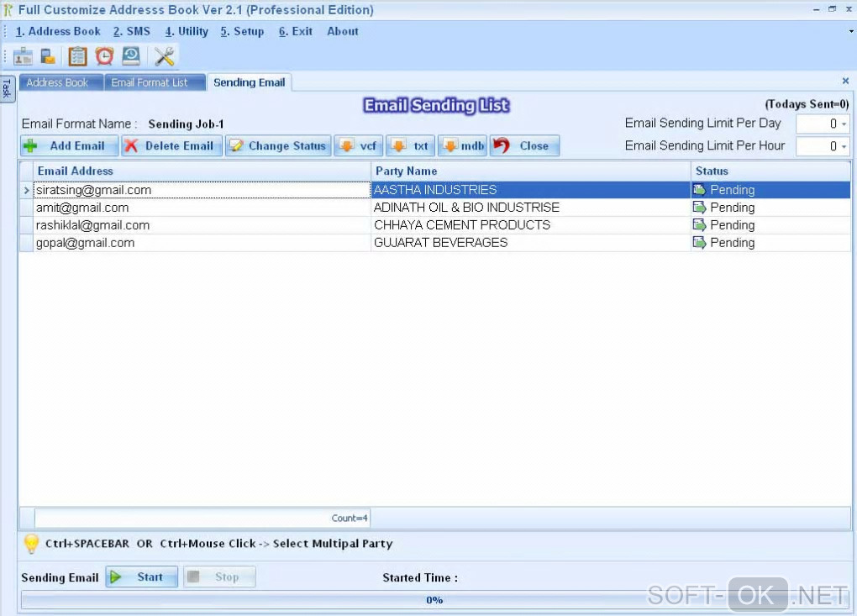Viewport: 857px width, 616px height.
Task: Click the red alarm clock reminder icon
Action: click(104, 56)
